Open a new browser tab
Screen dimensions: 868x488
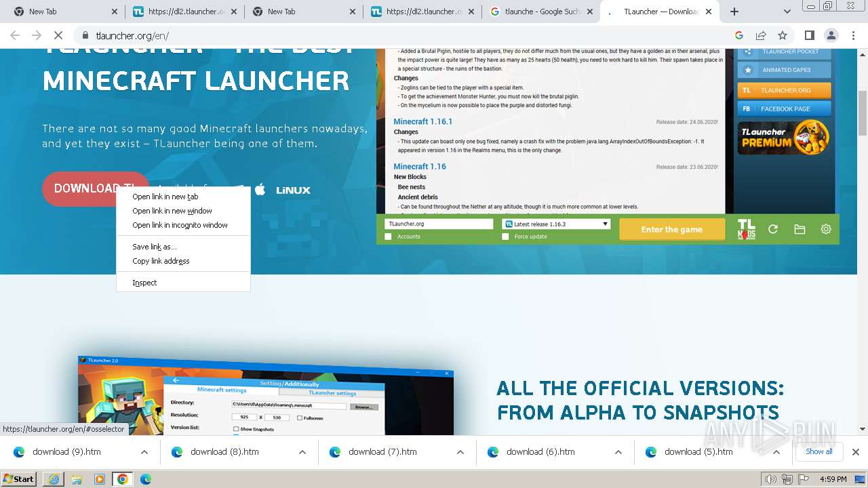734,12
